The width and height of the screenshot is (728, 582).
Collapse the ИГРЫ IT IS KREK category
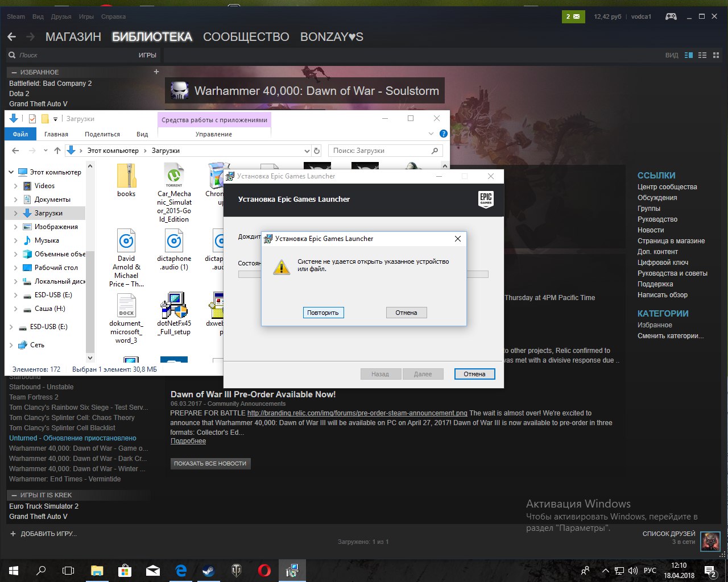tap(13, 495)
